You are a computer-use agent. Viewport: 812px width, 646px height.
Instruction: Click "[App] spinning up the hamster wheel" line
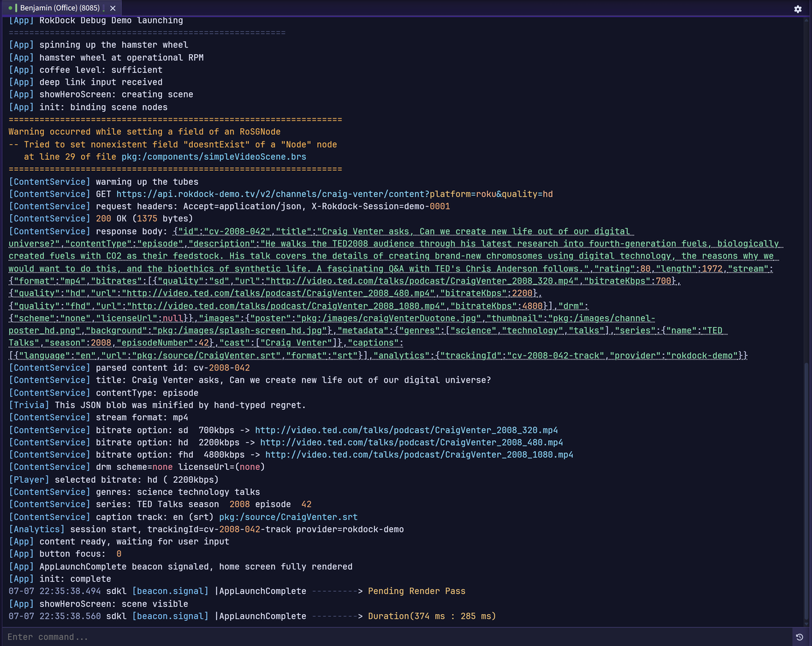click(x=98, y=45)
